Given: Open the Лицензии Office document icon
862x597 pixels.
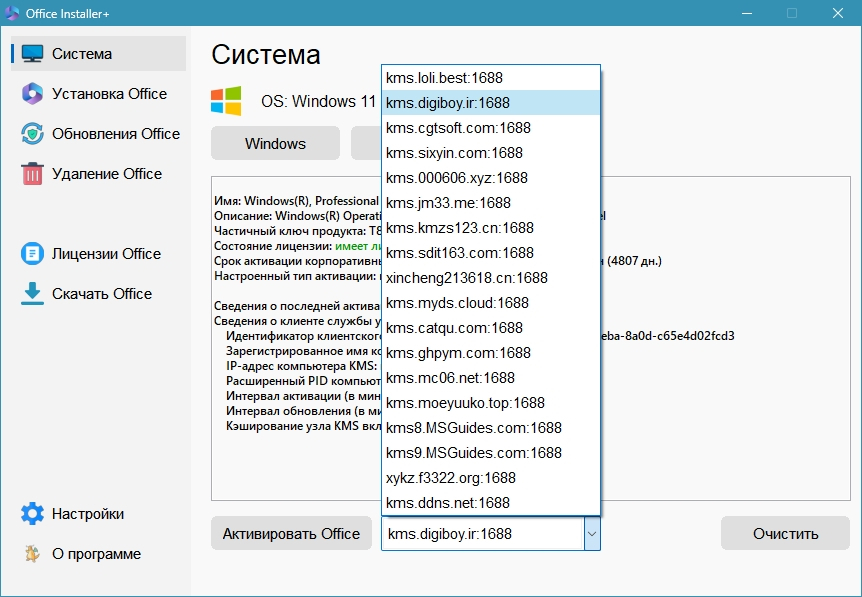Looking at the screenshot, I should [x=32, y=253].
